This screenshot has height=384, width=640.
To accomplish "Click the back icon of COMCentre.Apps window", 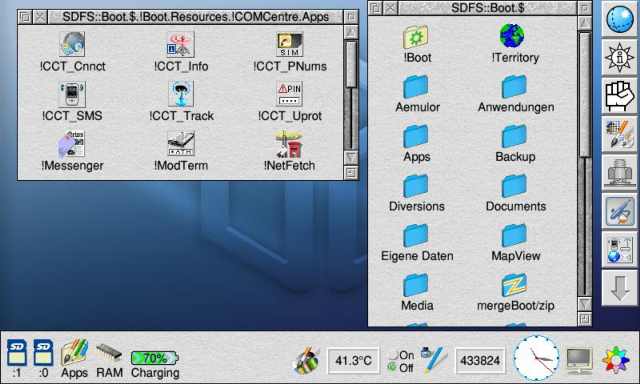I will (25, 17).
